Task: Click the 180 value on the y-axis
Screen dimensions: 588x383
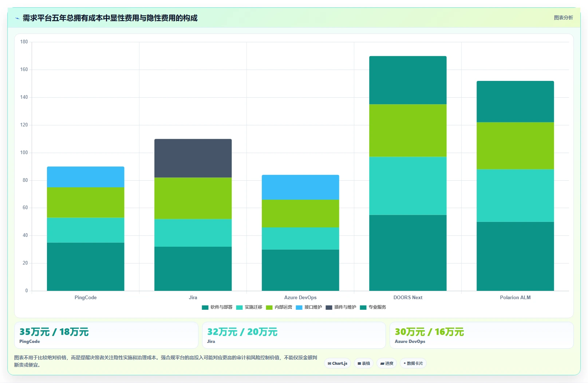Action: [24, 42]
